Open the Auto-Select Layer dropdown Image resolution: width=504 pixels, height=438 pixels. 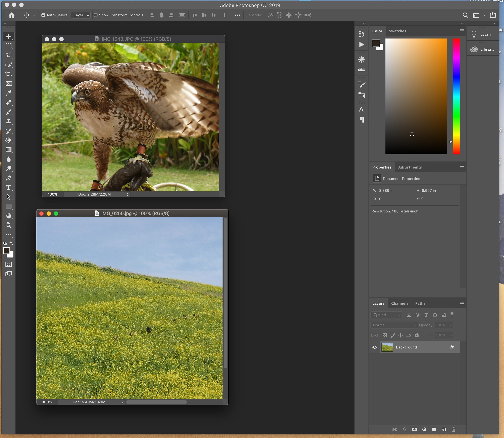pos(81,15)
